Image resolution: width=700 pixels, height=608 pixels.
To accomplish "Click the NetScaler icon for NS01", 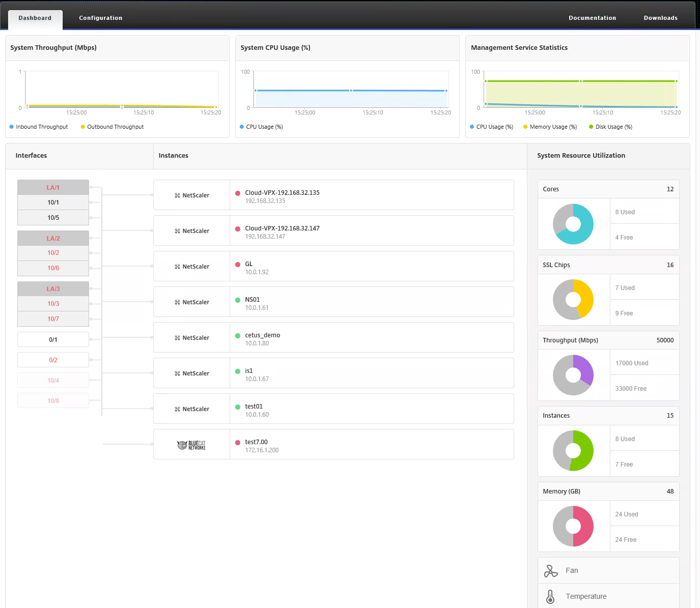I will click(x=177, y=302).
